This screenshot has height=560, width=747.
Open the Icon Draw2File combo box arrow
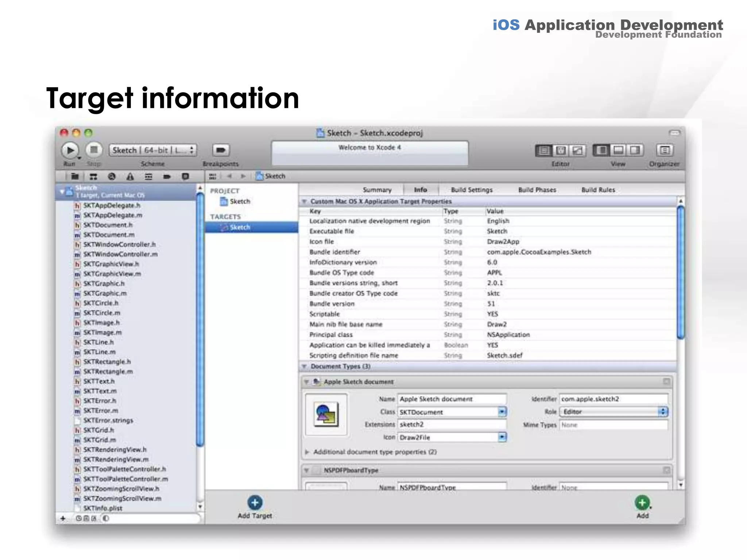502,437
